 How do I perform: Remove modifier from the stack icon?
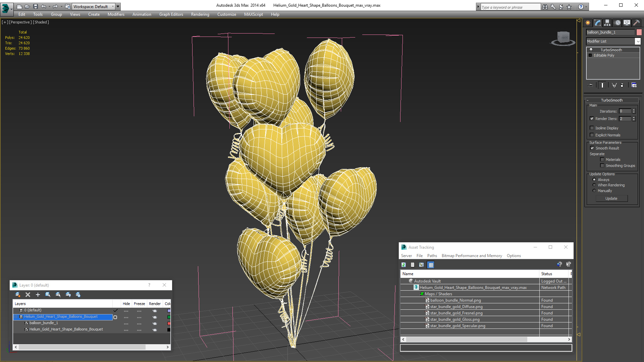click(622, 85)
